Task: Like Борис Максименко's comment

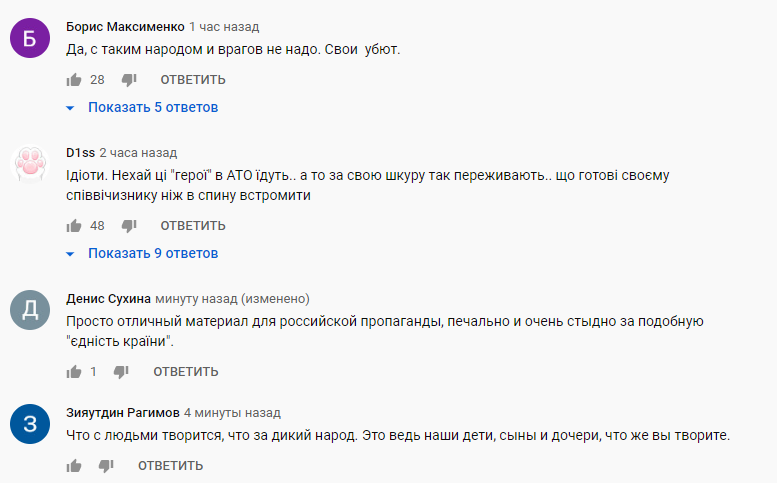Action: 74,80
